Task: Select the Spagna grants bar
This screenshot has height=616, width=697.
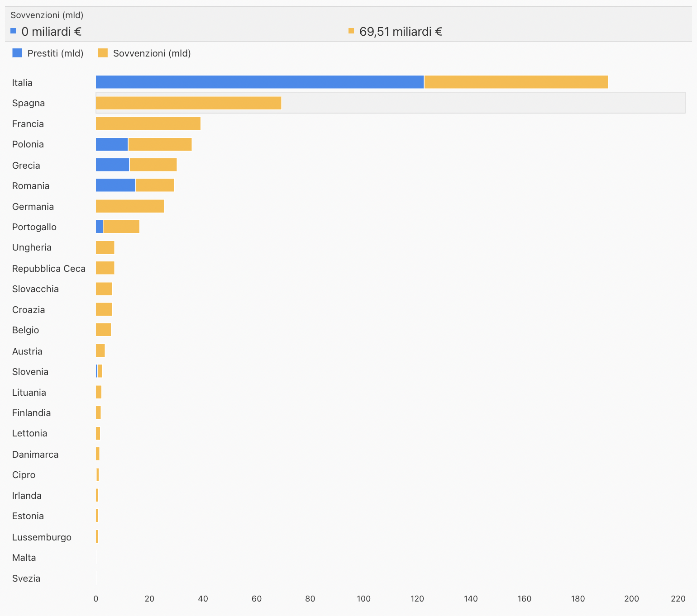Action: (188, 103)
